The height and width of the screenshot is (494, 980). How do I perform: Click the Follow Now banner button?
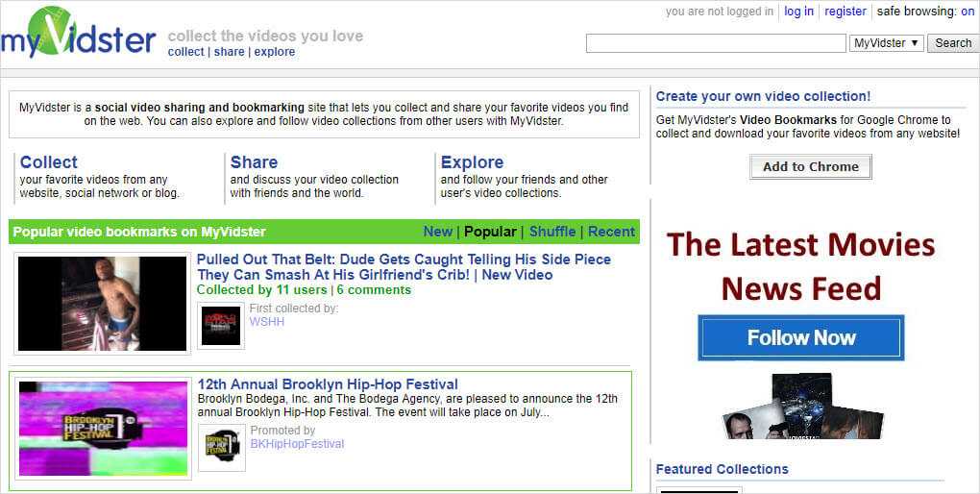click(x=801, y=337)
